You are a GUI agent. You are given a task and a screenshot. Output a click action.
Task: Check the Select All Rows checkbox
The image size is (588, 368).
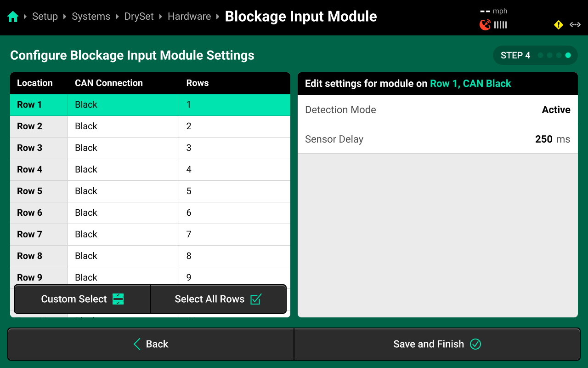(256, 299)
